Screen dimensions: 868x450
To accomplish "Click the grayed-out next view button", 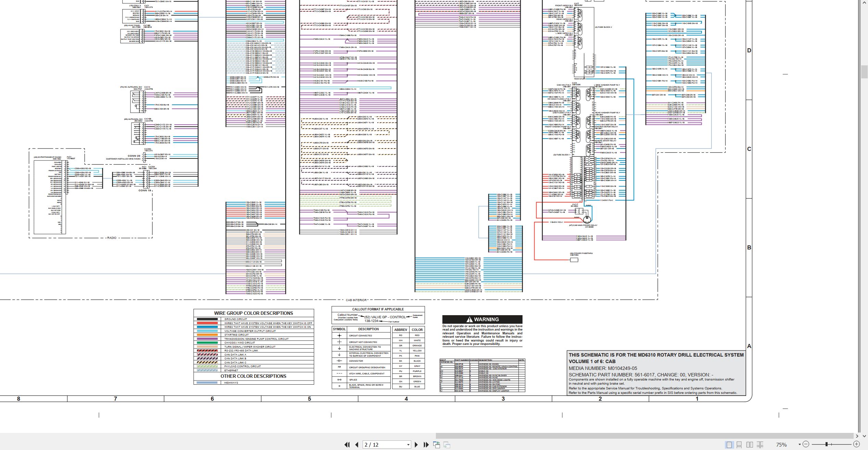I will point(446,445).
